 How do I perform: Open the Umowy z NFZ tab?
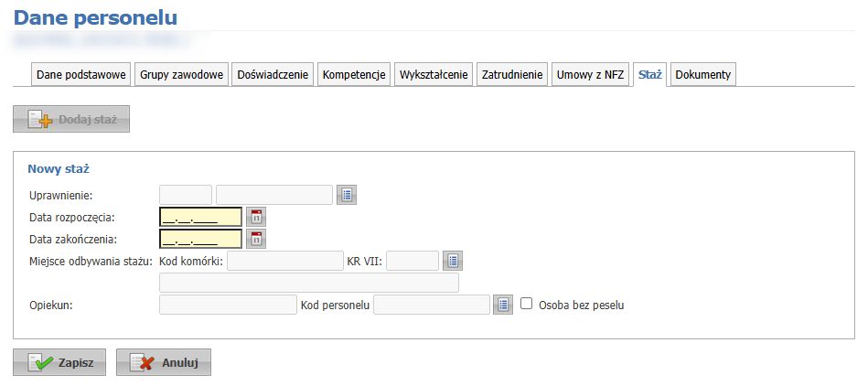tap(590, 75)
